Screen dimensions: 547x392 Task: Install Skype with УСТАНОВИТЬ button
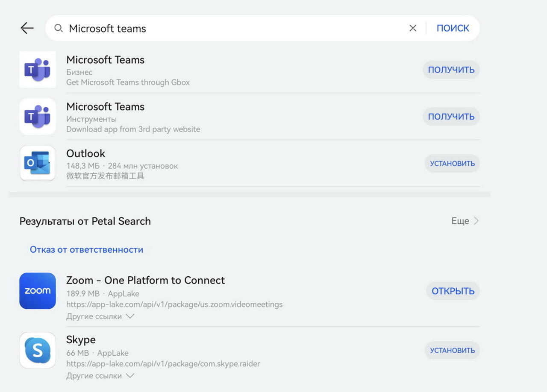point(452,351)
